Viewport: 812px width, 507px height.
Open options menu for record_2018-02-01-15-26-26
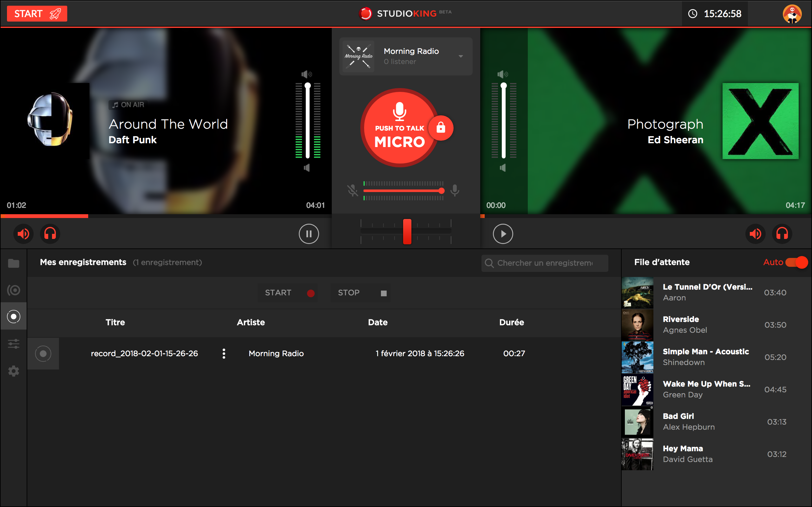(224, 353)
